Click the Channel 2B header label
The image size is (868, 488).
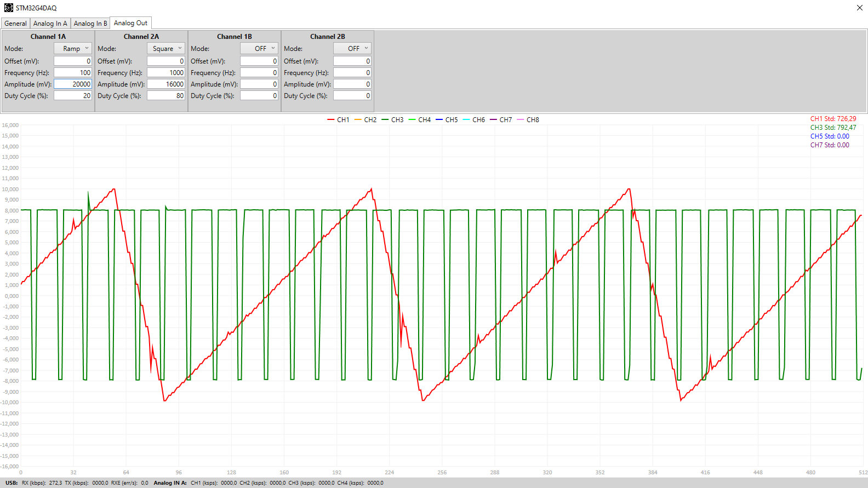click(x=328, y=36)
